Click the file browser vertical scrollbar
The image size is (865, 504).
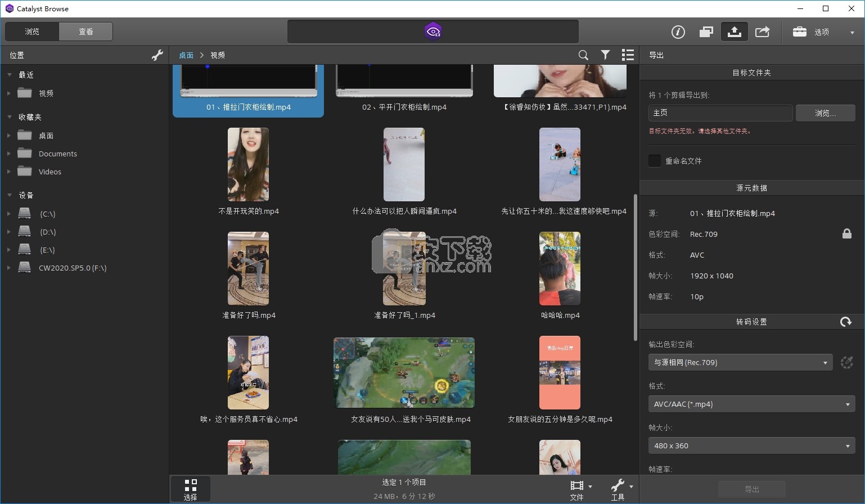(636, 267)
